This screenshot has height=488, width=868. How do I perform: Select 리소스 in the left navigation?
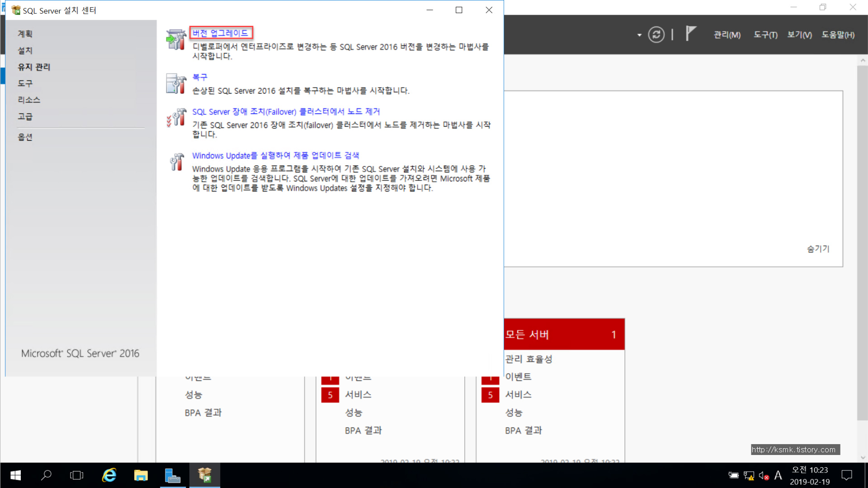[29, 100]
